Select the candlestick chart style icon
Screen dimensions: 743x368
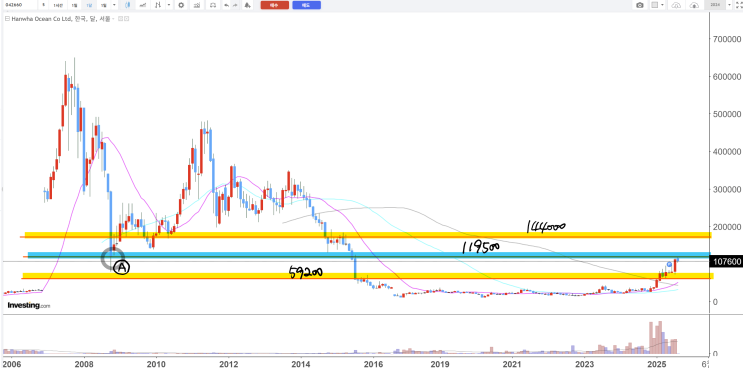(x=127, y=5)
